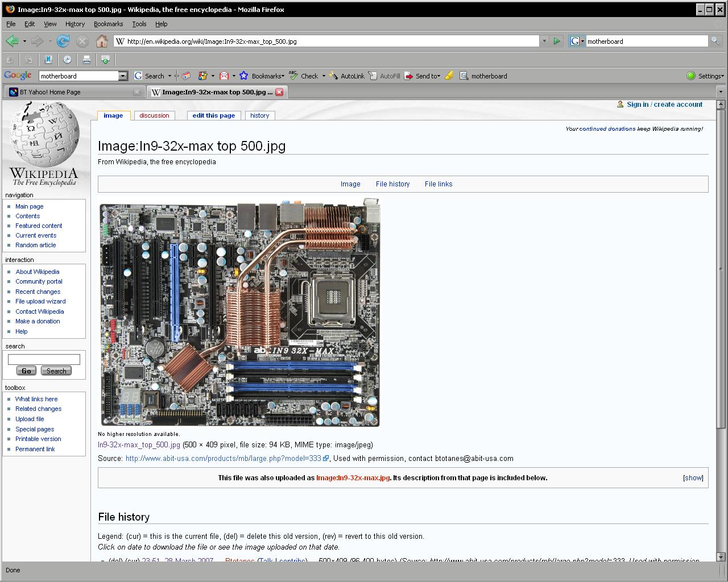Click the disabled first icon on the second toolbar row

(x=10, y=59)
